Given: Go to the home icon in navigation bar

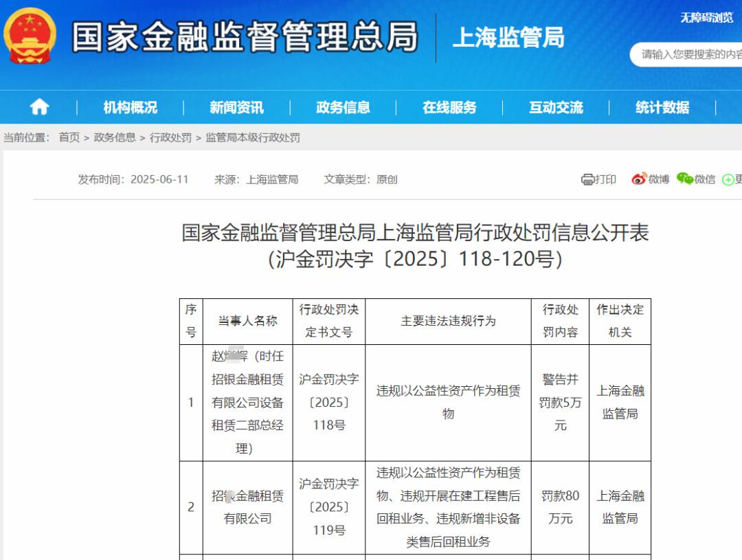Looking at the screenshot, I should tap(39, 107).
